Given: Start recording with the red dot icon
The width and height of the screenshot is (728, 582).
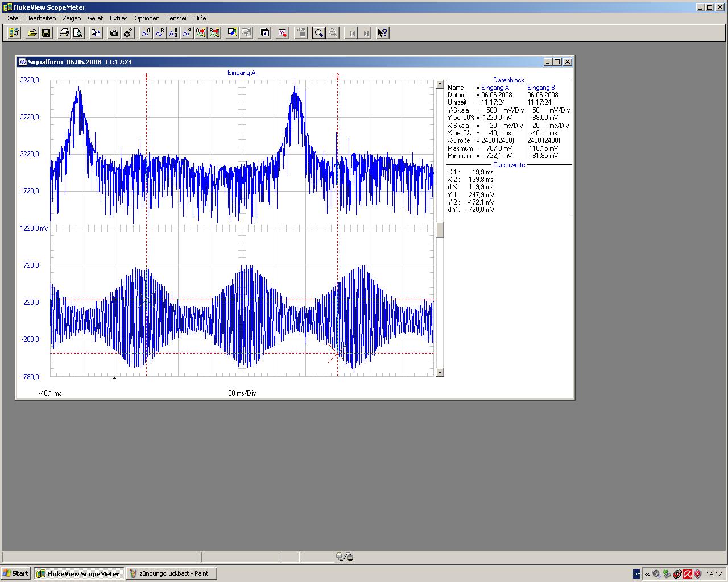Looking at the screenshot, I should point(283,33).
